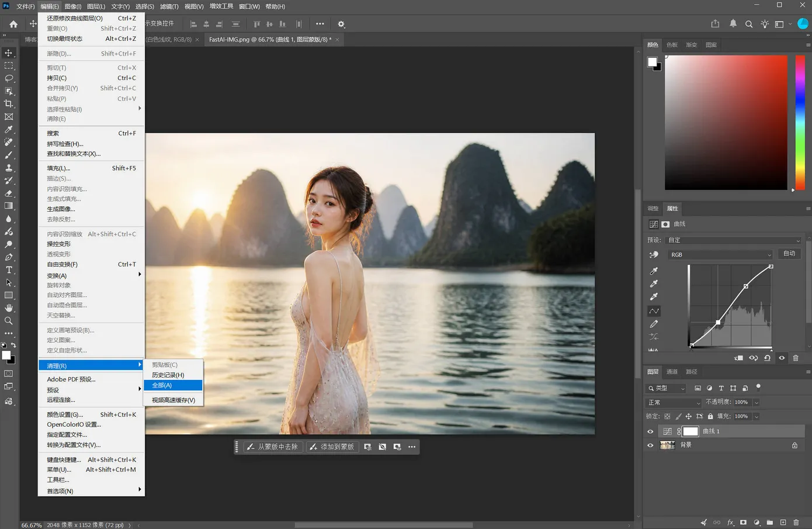Click the fx layer style icon
812x529 pixels.
pyautogui.click(x=730, y=523)
